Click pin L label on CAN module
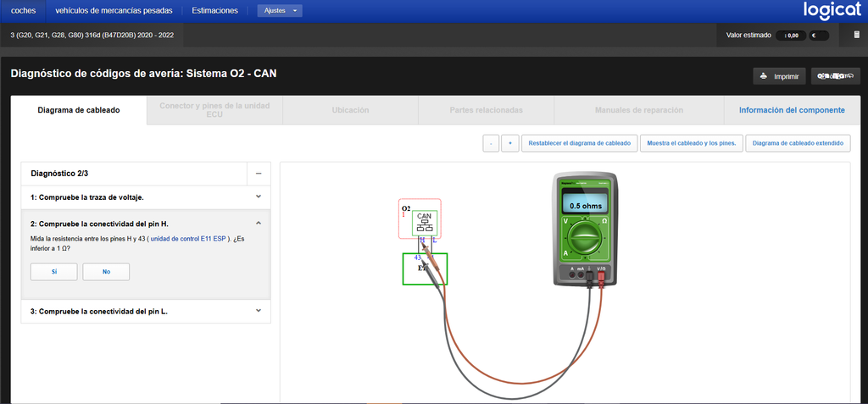The width and height of the screenshot is (868, 404). pyautogui.click(x=435, y=241)
